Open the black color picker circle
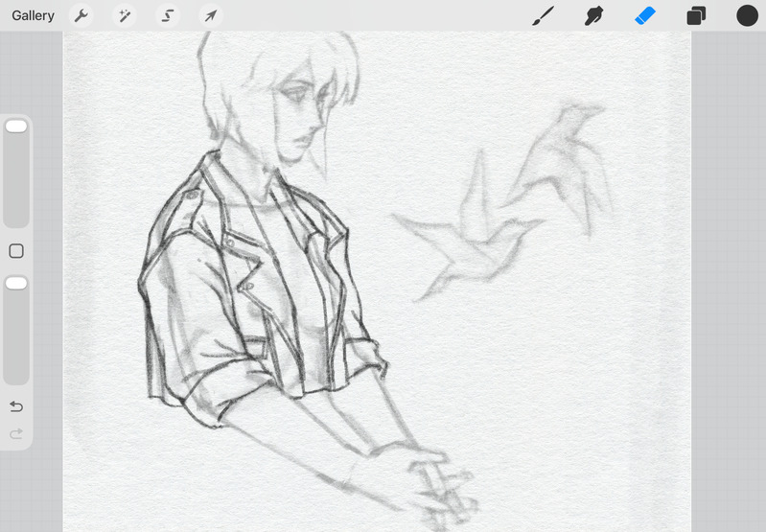This screenshot has width=766, height=532. click(747, 15)
